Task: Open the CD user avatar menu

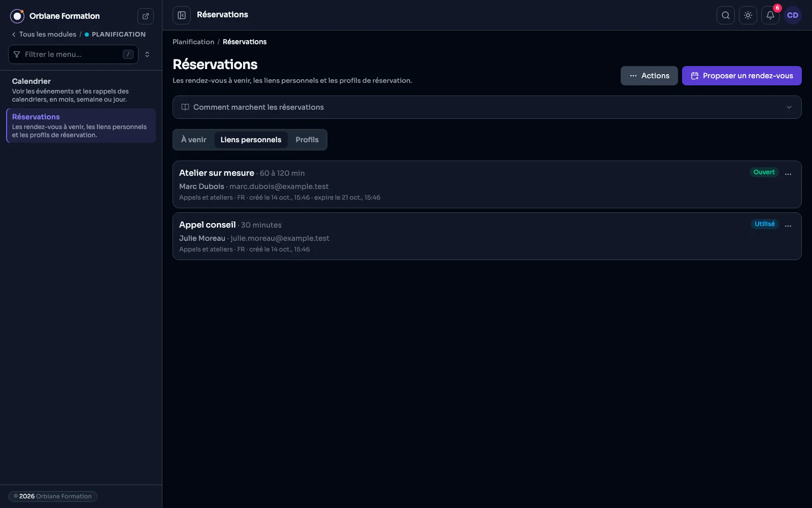Action: (x=793, y=15)
